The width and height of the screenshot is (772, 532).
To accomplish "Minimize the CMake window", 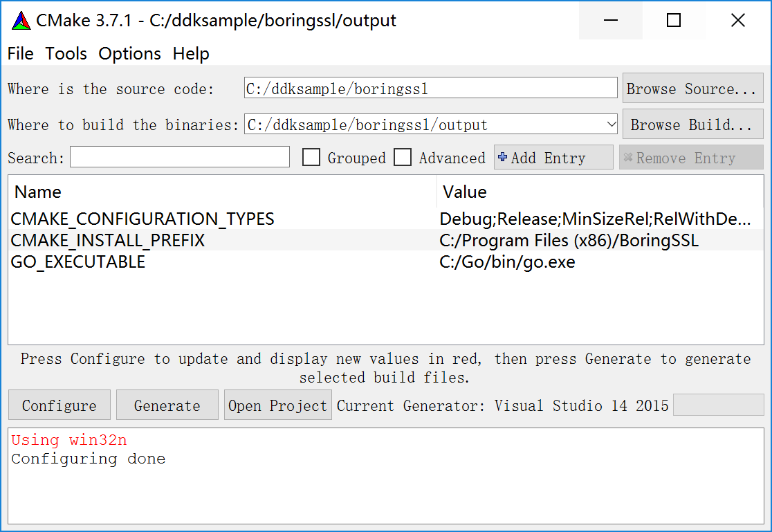I will coord(611,20).
